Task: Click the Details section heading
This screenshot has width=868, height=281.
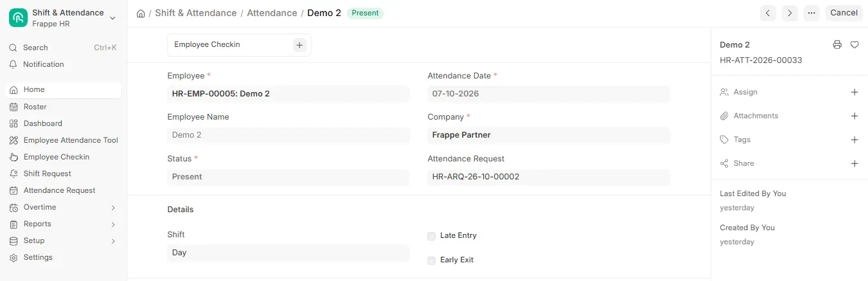Action: pos(181,210)
